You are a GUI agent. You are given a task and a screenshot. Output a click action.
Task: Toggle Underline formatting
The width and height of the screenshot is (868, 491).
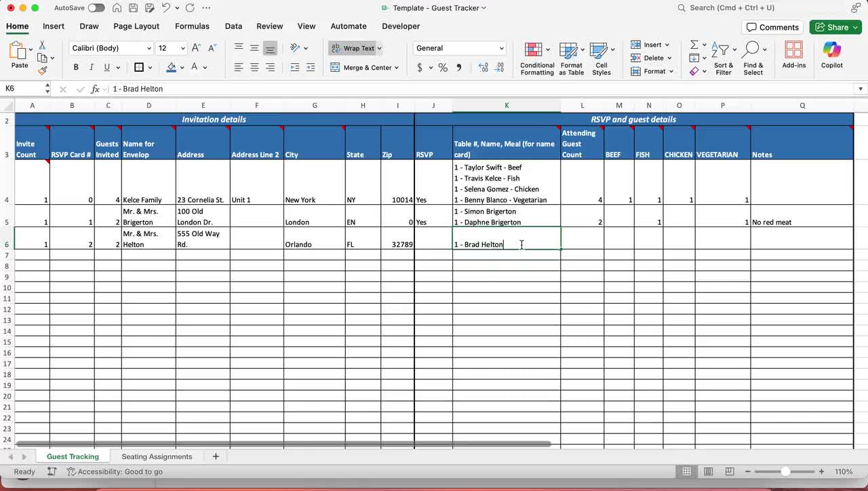pos(106,67)
